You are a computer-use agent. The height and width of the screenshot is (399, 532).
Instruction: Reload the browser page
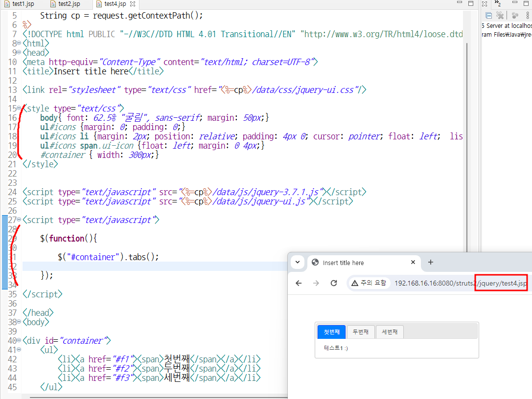click(x=334, y=283)
